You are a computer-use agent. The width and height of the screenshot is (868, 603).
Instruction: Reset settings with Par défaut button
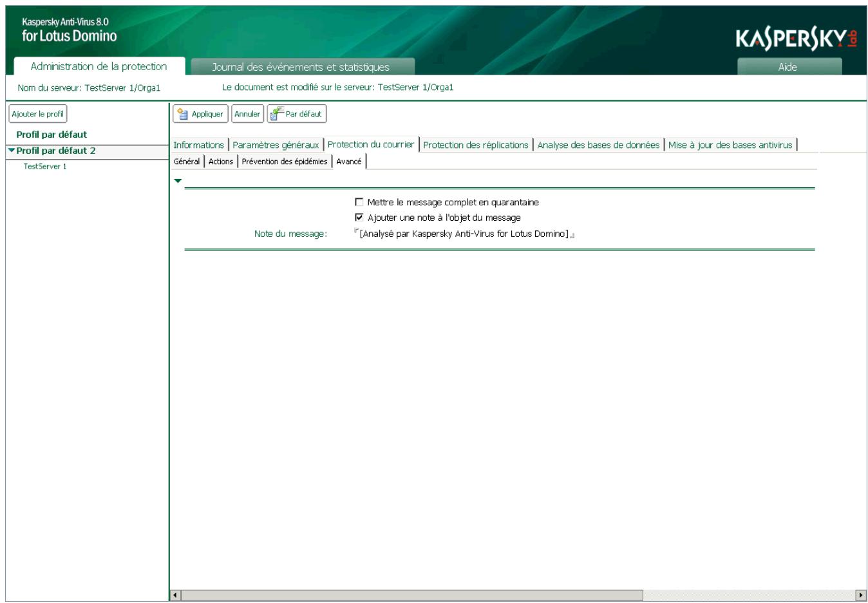coord(297,114)
